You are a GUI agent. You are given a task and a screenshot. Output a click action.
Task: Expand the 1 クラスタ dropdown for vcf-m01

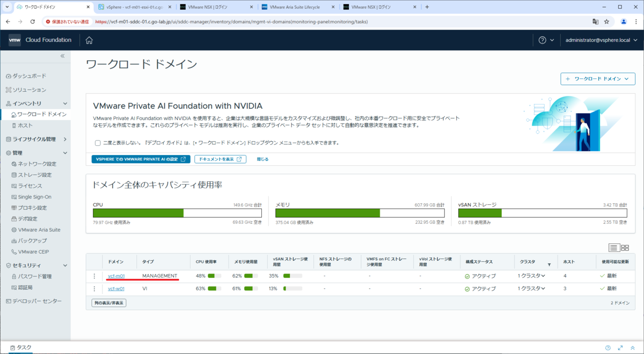tap(531, 276)
